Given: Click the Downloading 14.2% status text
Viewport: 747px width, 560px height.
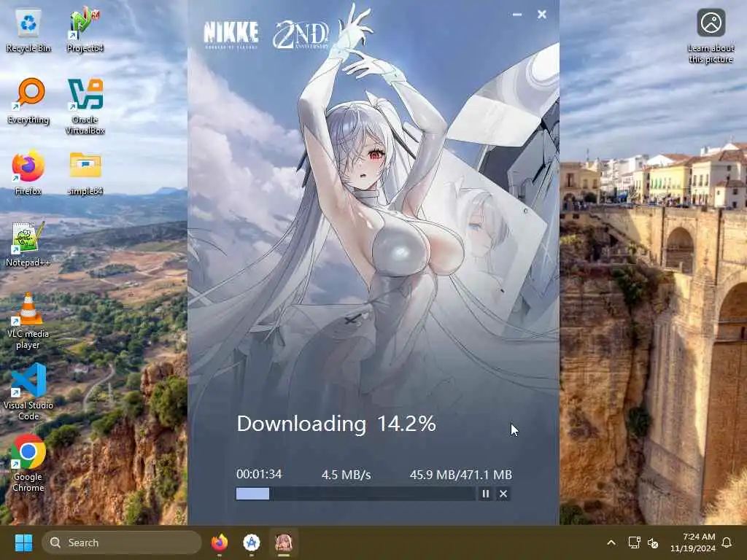Looking at the screenshot, I should coord(336,424).
